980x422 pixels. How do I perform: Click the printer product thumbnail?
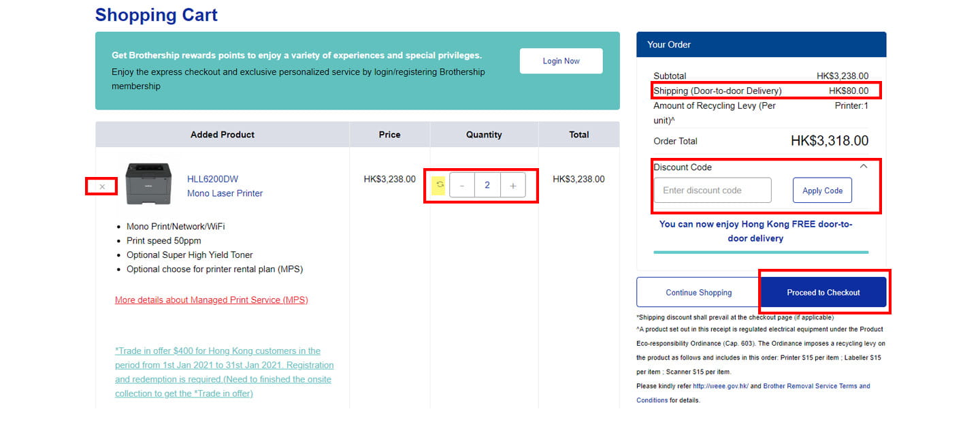click(148, 183)
